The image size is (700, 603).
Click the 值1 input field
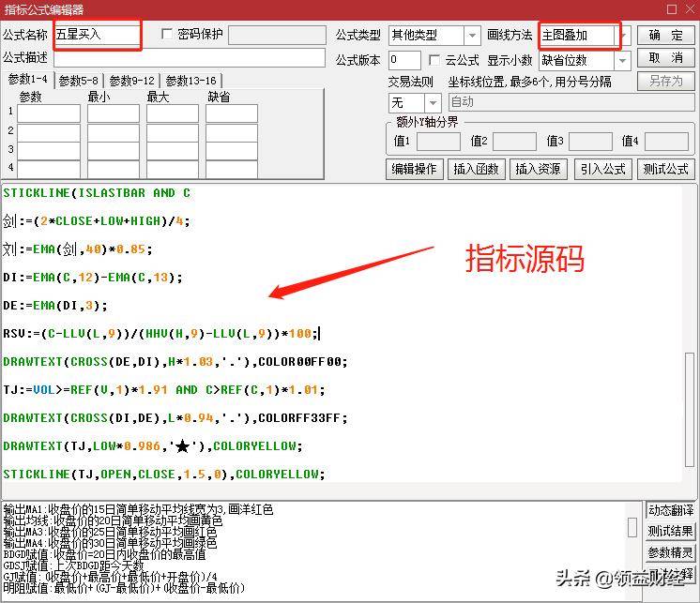438,142
